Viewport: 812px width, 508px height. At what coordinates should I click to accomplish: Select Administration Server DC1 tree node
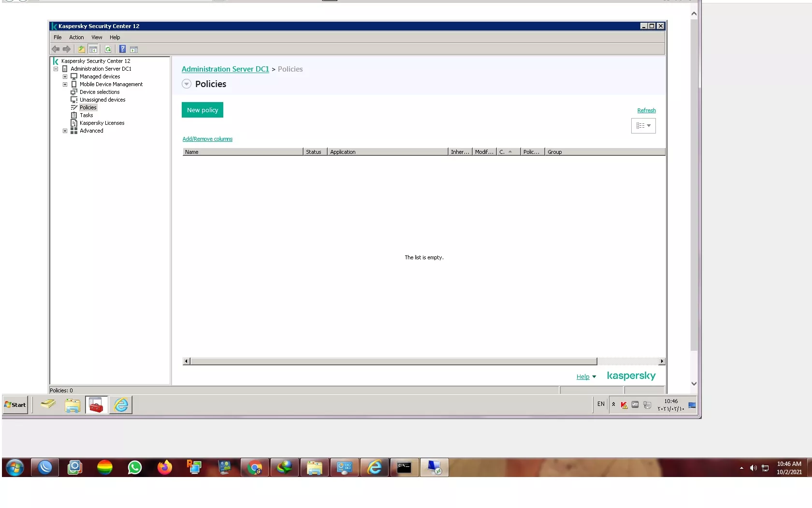[101, 69]
